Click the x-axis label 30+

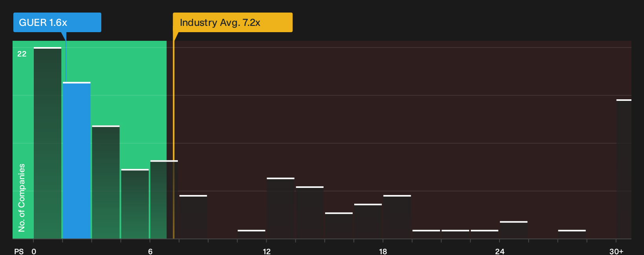click(616, 251)
